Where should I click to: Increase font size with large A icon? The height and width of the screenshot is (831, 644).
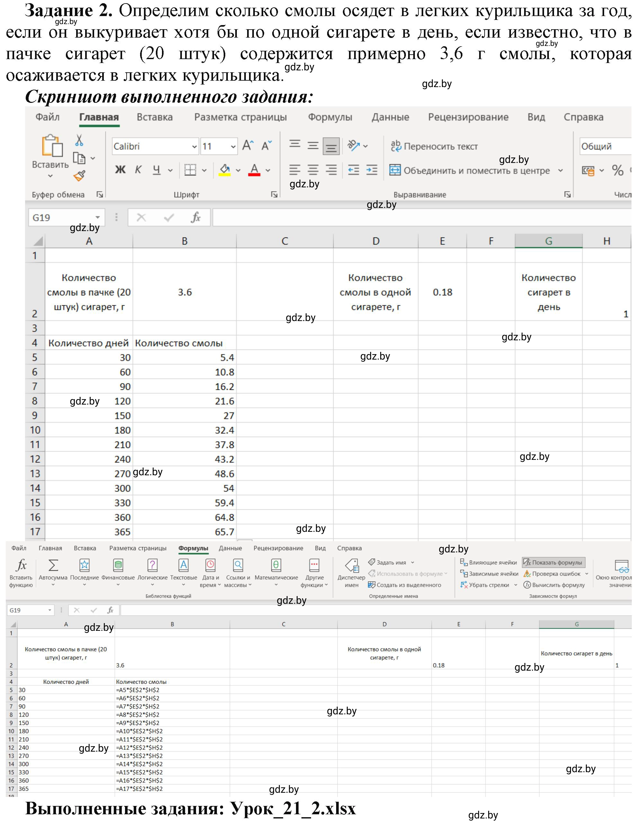(x=248, y=146)
